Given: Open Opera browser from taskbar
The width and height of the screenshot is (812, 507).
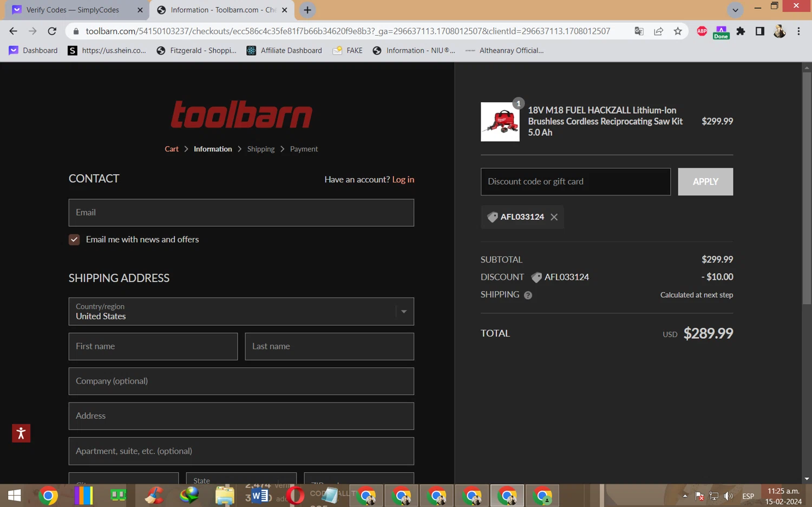Looking at the screenshot, I should pos(296,495).
